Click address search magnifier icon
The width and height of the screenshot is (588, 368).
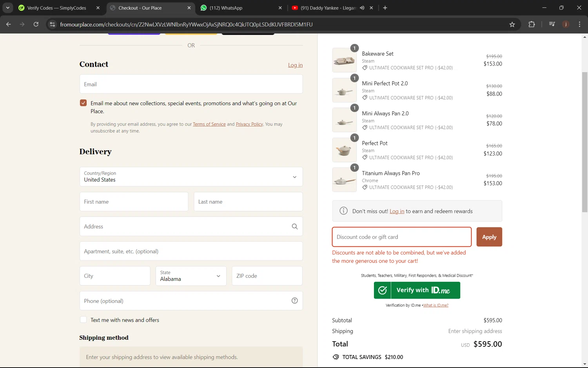click(295, 226)
